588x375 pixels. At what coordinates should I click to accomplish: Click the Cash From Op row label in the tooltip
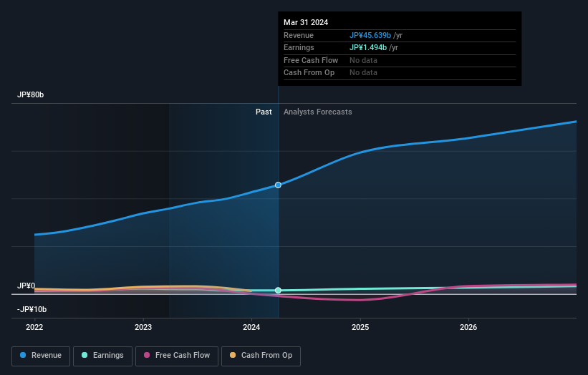coord(309,73)
